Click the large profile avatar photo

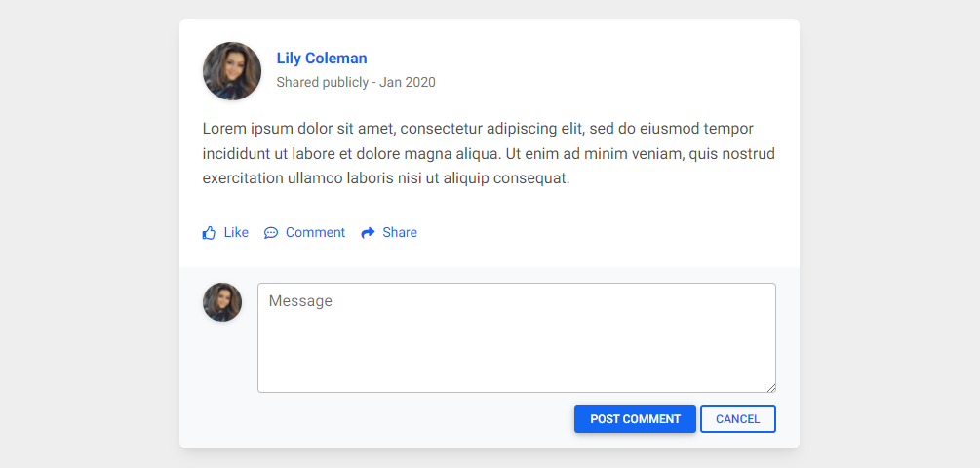(x=232, y=71)
